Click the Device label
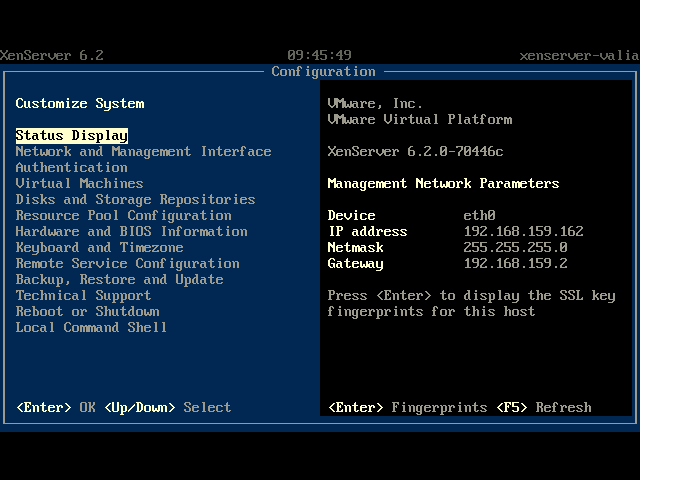The image size is (700, 480). 351,216
